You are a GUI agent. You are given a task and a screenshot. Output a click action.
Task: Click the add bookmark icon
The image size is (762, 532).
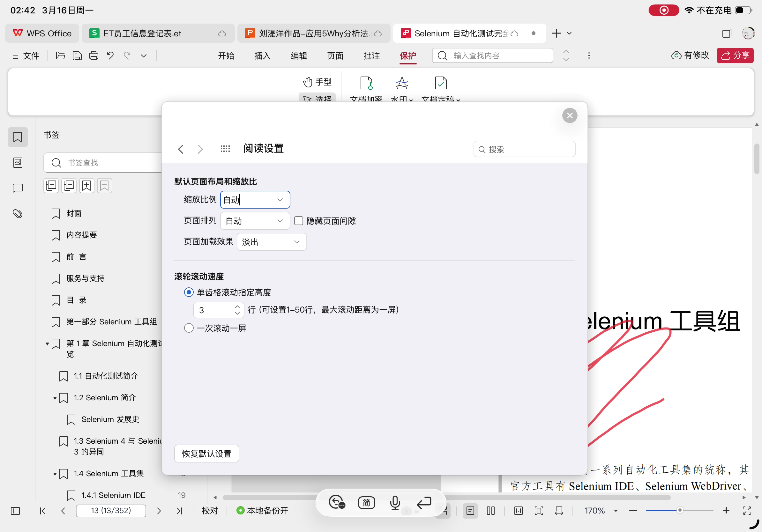click(x=86, y=185)
